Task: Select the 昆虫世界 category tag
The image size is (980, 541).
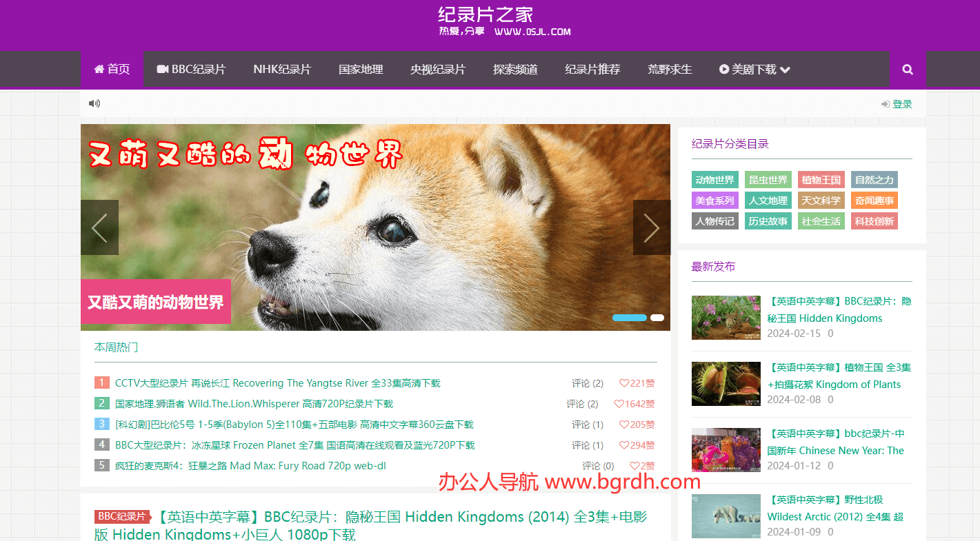Action: [768, 180]
